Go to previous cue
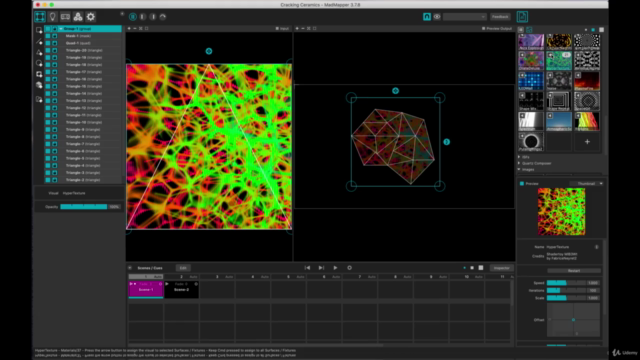Image resolution: width=640 pixels, height=360 pixels. pyautogui.click(x=307, y=268)
